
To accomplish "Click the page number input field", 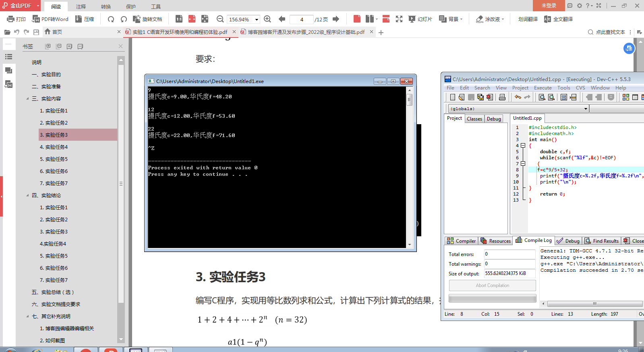I will click(301, 19).
